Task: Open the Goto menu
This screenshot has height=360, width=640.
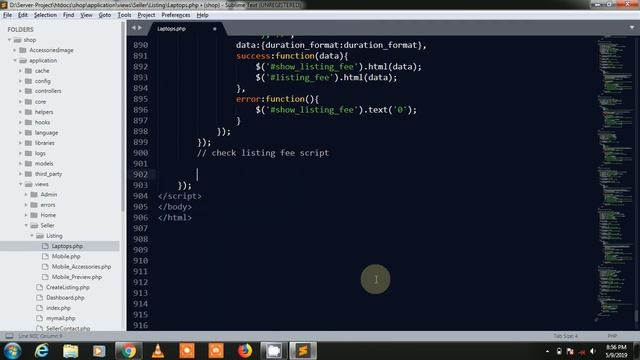Action: pos(105,15)
